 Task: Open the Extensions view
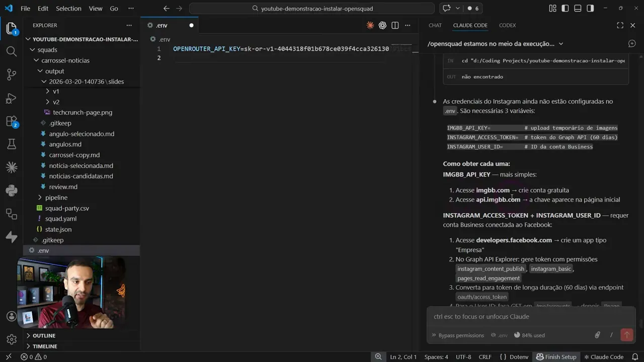pos(11,121)
